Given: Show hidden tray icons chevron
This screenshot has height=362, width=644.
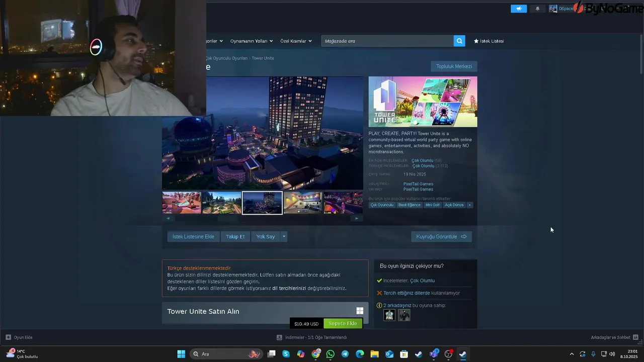Looking at the screenshot, I should point(572,354).
